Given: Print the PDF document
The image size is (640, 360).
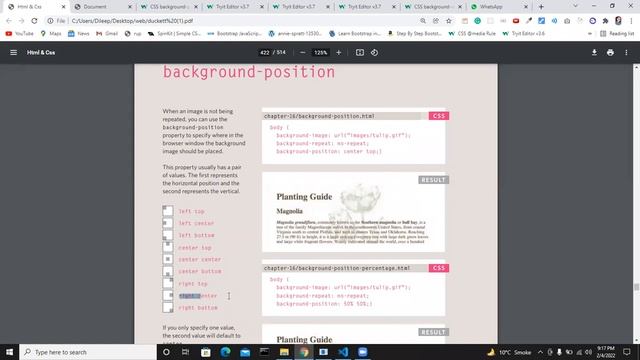Looking at the screenshot, I should 610,53.
